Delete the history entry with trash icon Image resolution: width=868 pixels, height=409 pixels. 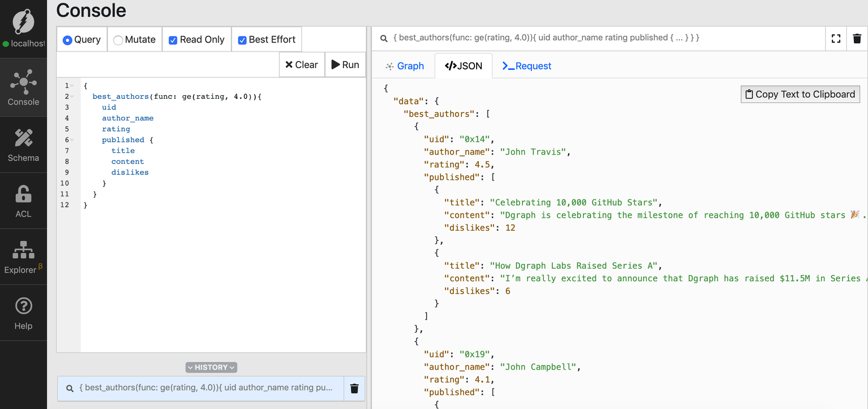(x=354, y=388)
